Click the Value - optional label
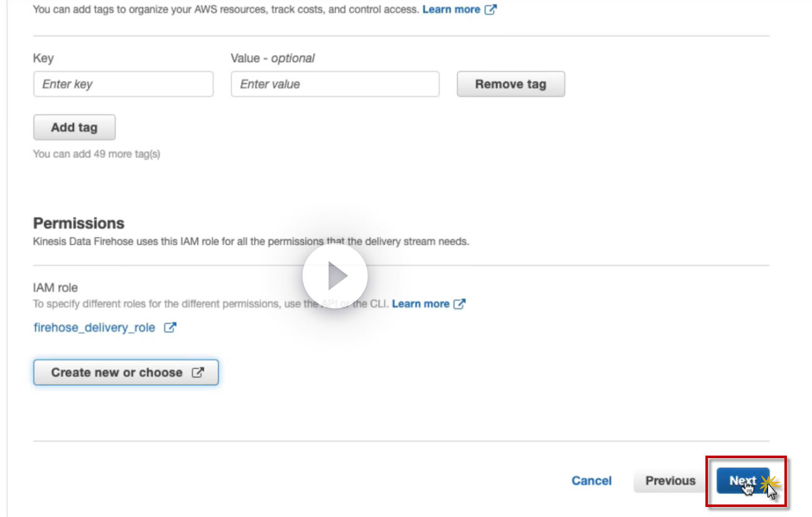812x517 pixels. [x=273, y=58]
